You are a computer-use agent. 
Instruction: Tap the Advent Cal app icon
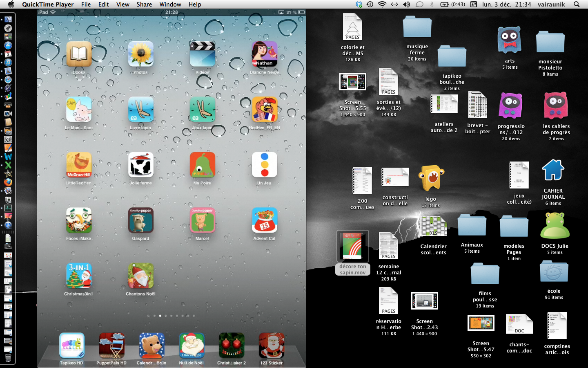tap(264, 220)
